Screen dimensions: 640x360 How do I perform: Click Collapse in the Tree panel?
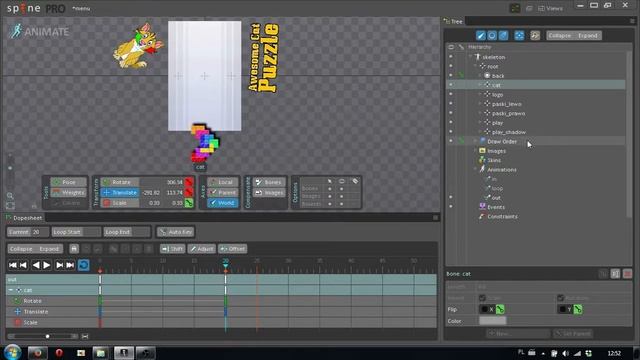pyautogui.click(x=560, y=36)
